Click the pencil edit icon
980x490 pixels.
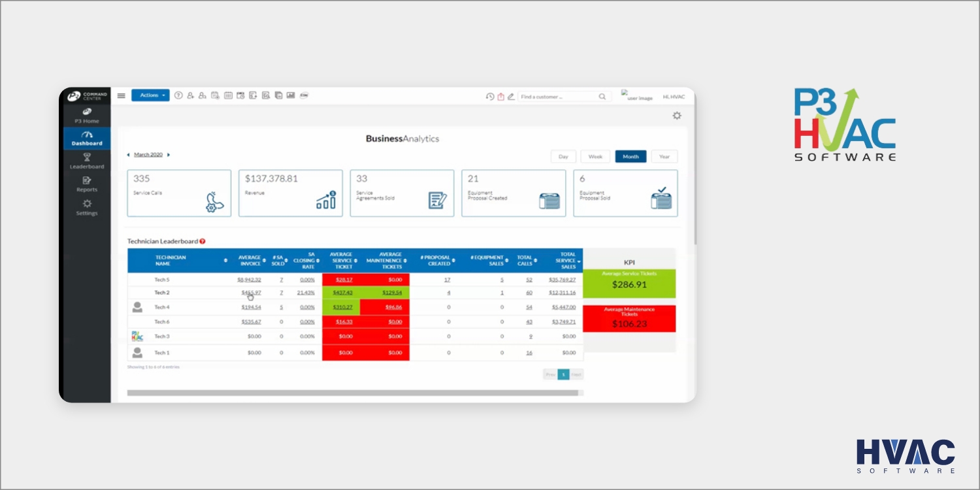511,97
